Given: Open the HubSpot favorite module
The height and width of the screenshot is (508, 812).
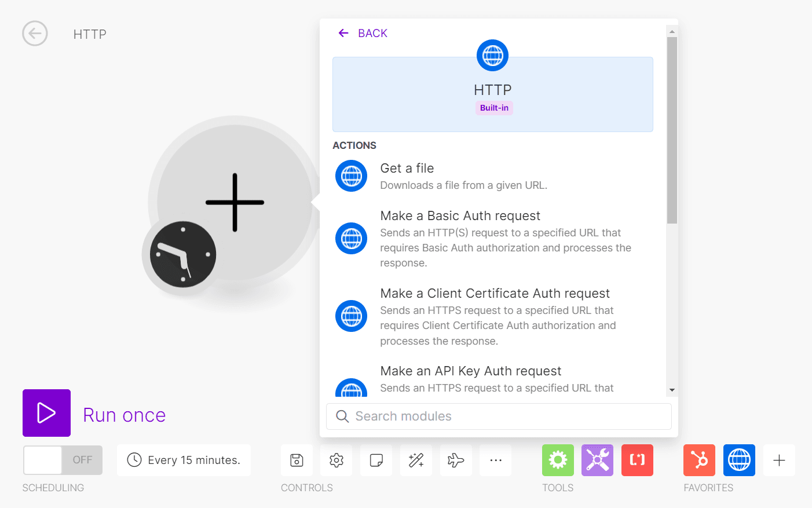Looking at the screenshot, I should [699, 460].
